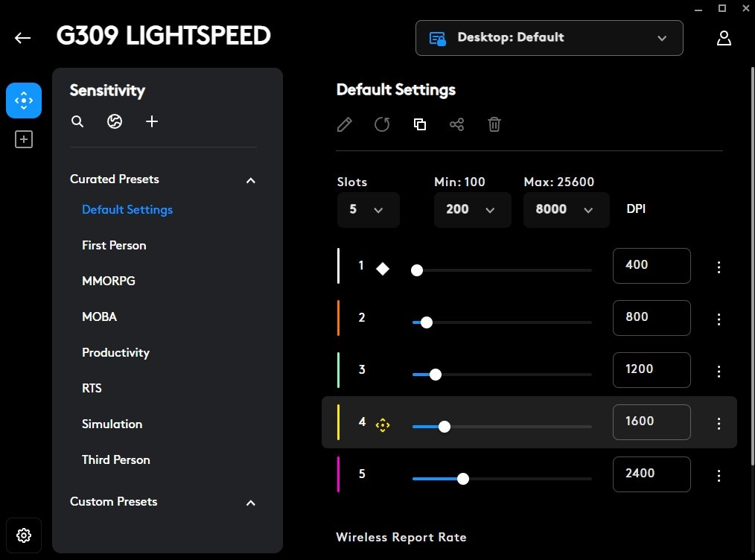The width and height of the screenshot is (755, 560).
Task: Select the MOBA preset
Action: (x=99, y=316)
